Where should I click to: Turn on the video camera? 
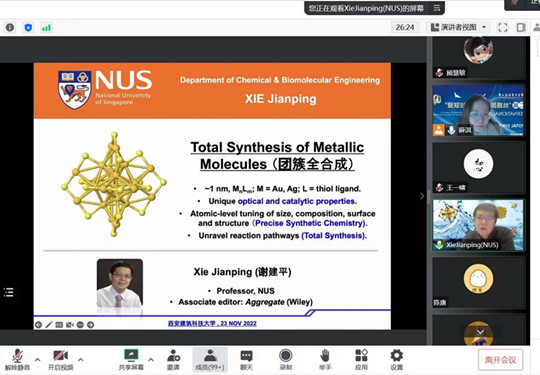coord(60,360)
